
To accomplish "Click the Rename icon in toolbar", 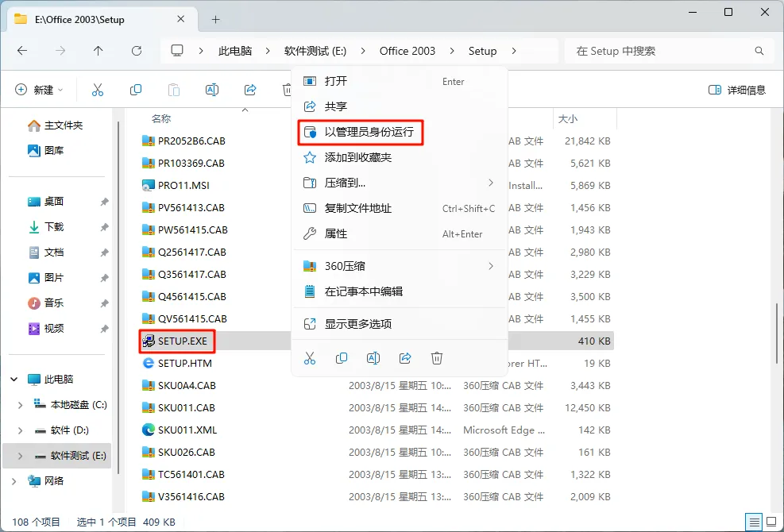I will point(212,90).
